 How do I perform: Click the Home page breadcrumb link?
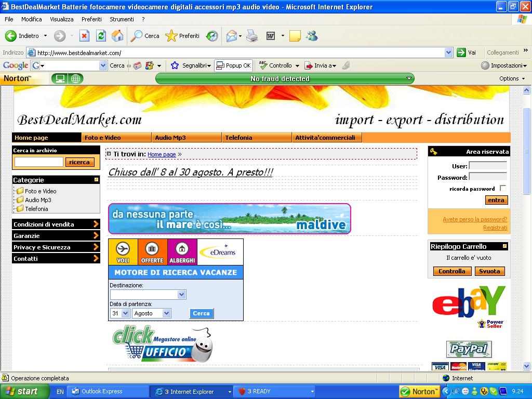click(162, 154)
